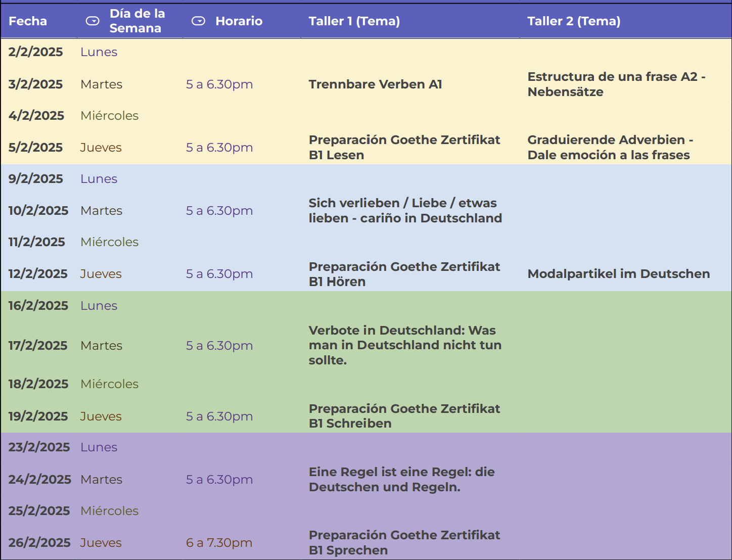
Task: Select the Taller 1 (Tema) column header
Action: tap(354, 21)
